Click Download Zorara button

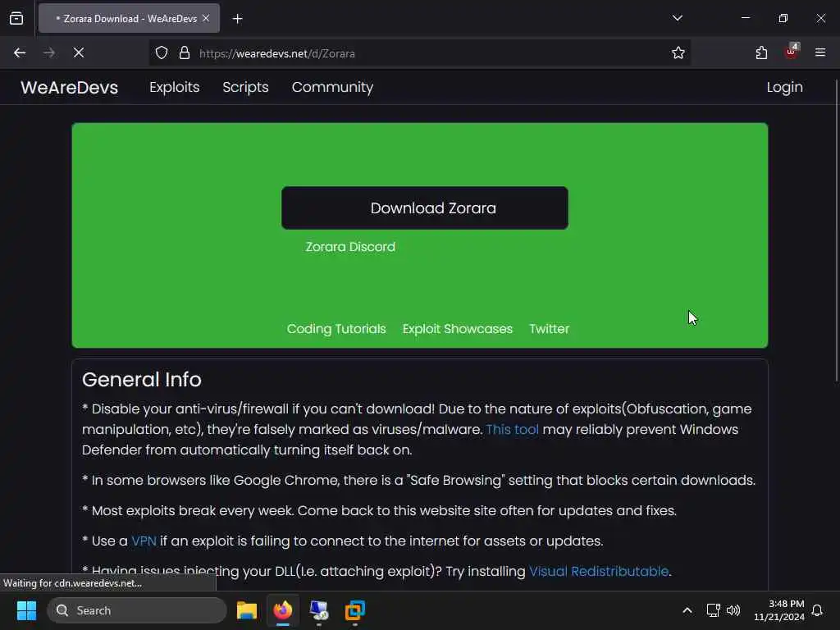click(425, 208)
